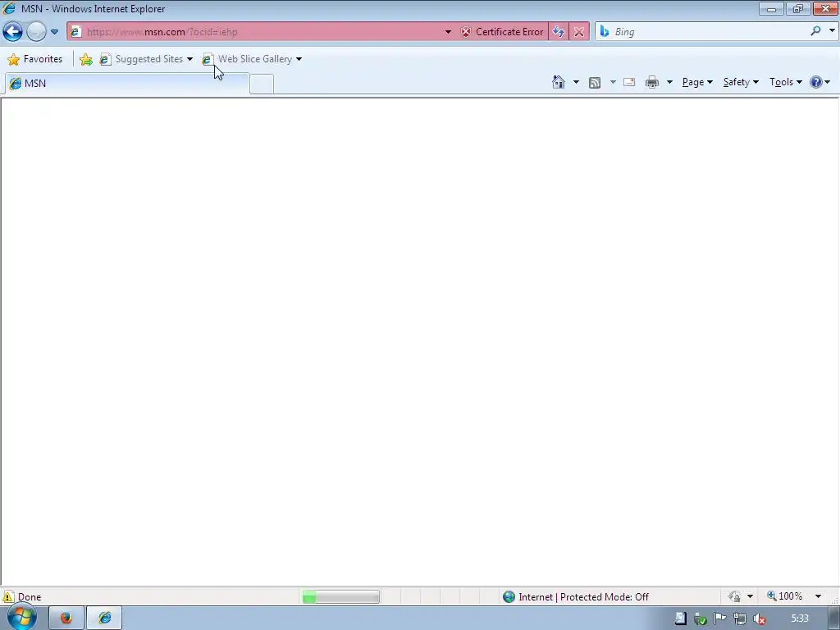Expand the zoom level dropdown arrow
The width and height of the screenshot is (840, 630).
coord(818,596)
